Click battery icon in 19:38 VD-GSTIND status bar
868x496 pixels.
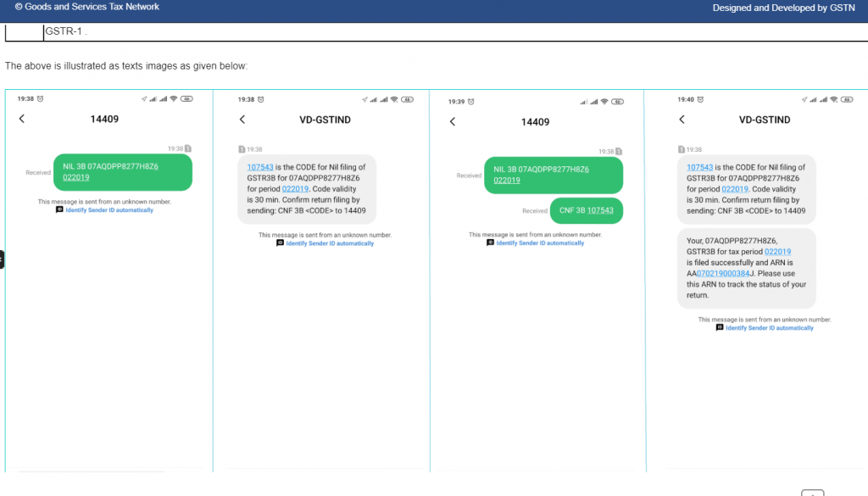point(408,100)
